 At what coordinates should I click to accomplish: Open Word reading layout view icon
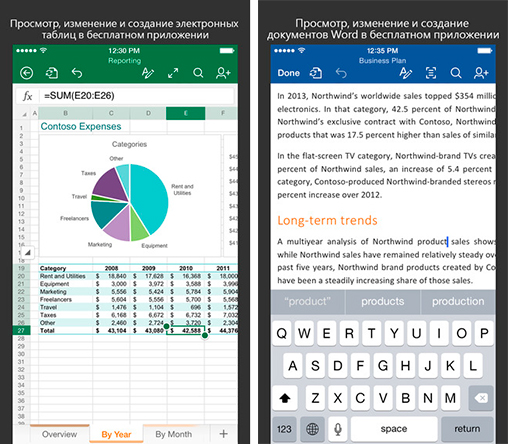(431, 73)
